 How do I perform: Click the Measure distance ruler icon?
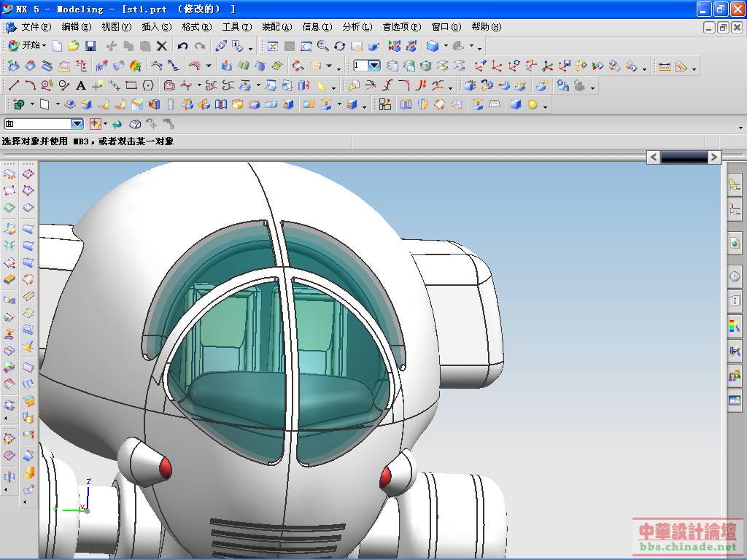(664, 66)
